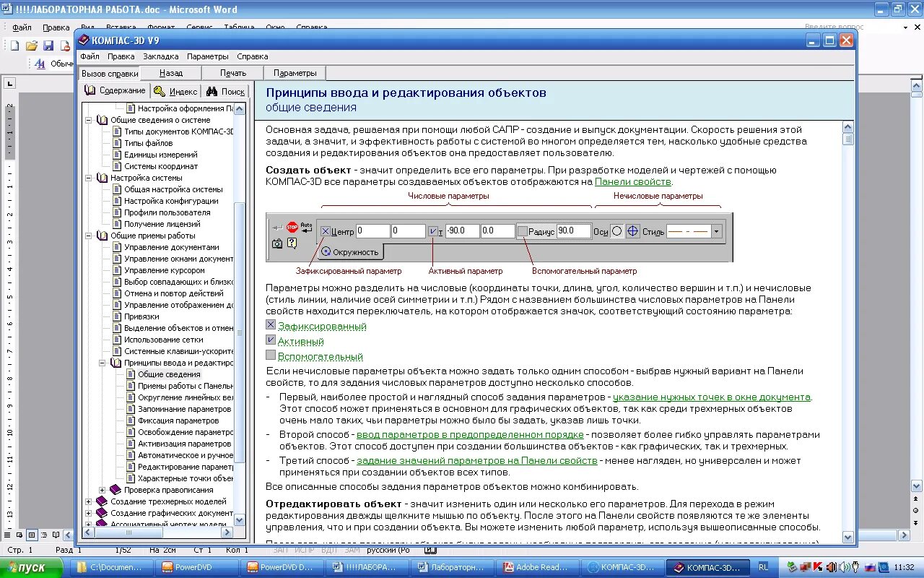924x578 pixels.
Task: Click the page icon beside Типы файлов
Action: tap(116, 143)
